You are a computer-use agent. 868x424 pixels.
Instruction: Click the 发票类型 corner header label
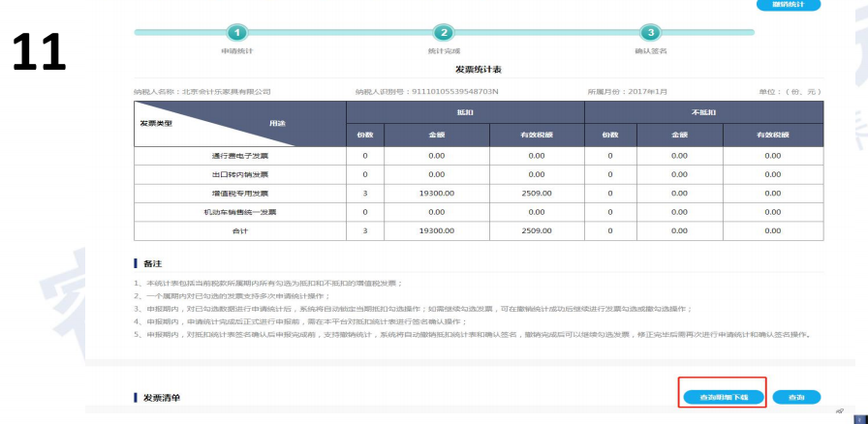156,124
